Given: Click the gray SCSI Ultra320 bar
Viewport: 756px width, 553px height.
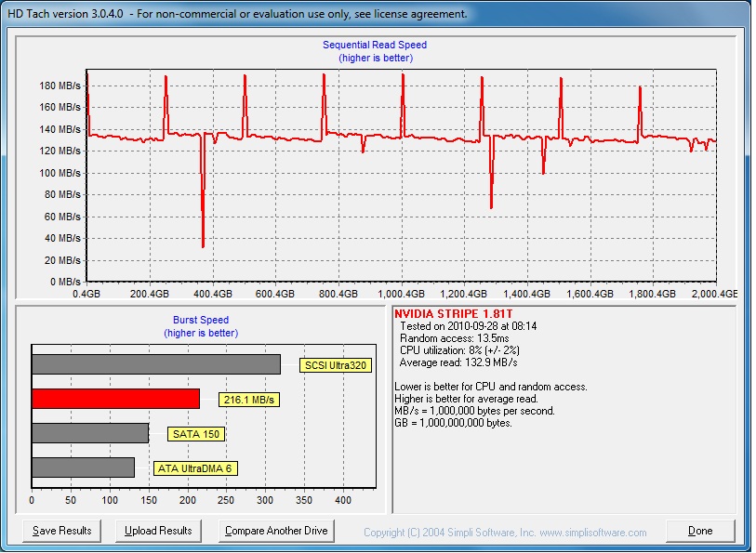Looking at the screenshot, I should pos(155,364).
